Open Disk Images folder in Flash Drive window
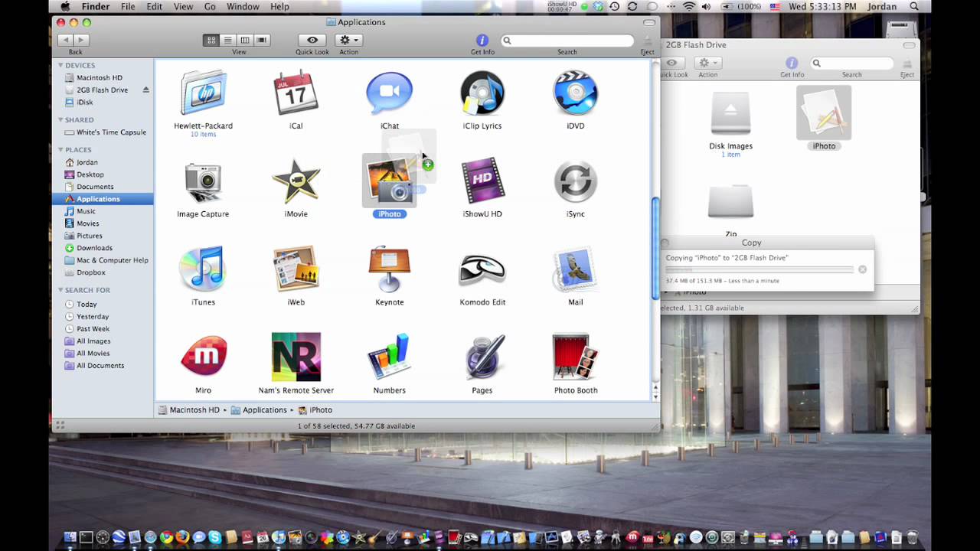The image size is (980, 551). (730, 113)
